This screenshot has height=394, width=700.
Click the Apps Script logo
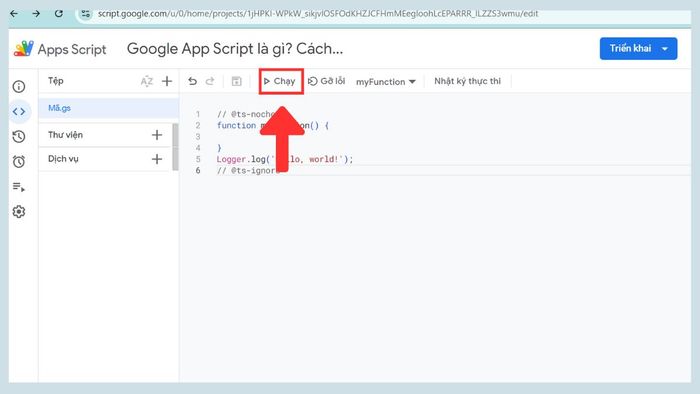[x=24, y=49]
